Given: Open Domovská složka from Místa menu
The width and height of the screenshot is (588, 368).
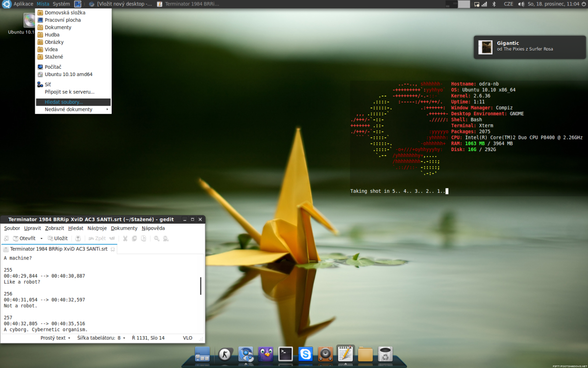Looking at the screenshot, I should 73,13.
